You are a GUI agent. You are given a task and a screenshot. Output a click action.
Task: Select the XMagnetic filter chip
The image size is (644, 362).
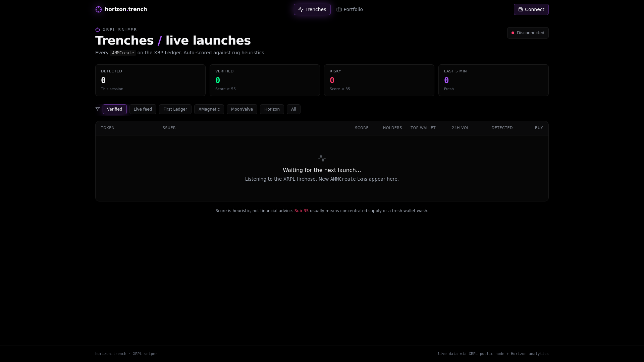click(209, 109)
